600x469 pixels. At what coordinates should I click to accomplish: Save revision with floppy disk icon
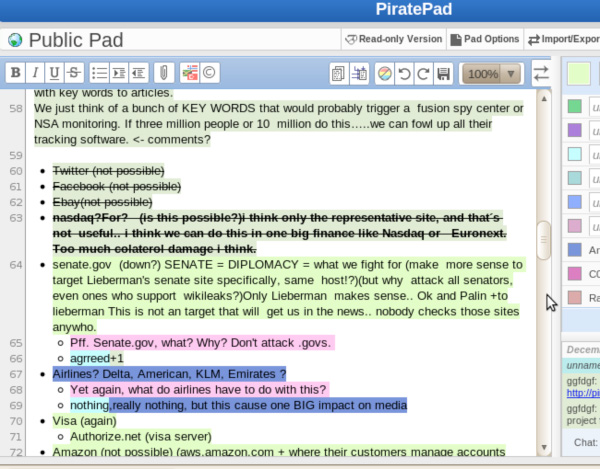443,73
